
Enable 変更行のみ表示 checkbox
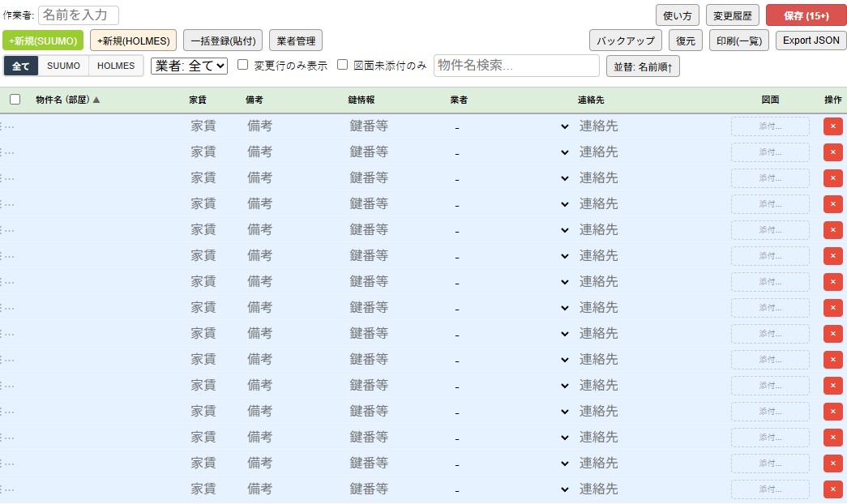(242, 65)
